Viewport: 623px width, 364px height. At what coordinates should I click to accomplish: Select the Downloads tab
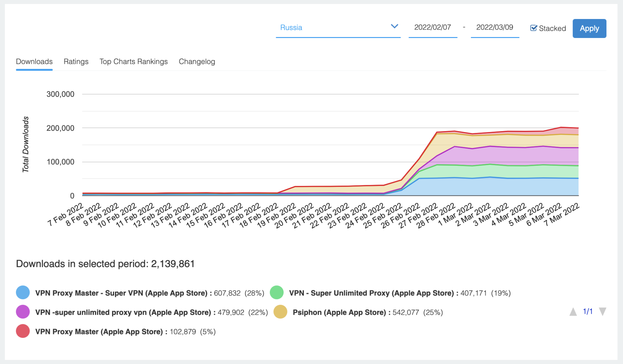coord(34,62)
